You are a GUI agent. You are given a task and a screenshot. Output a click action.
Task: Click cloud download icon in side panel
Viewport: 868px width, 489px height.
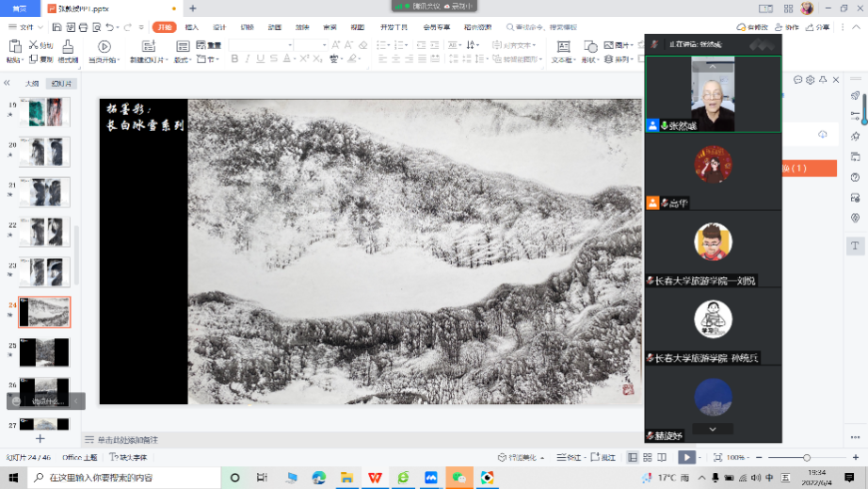click(x=823, y=135)
